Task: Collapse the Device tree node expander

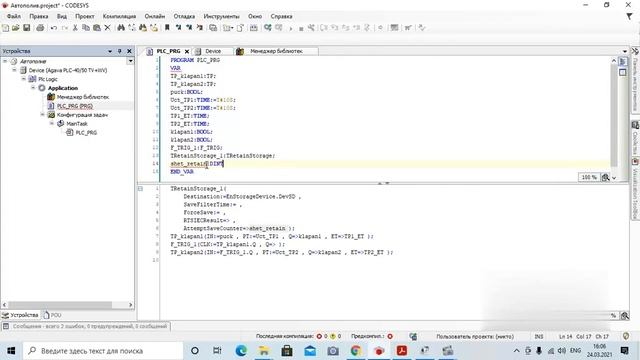Action: [14, 70]
